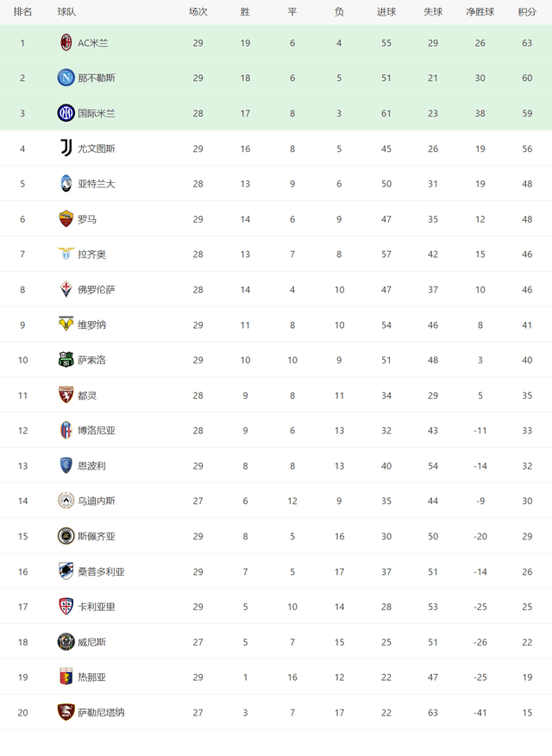Select the 佛罗伦萨 club crest

click(66, 289)
